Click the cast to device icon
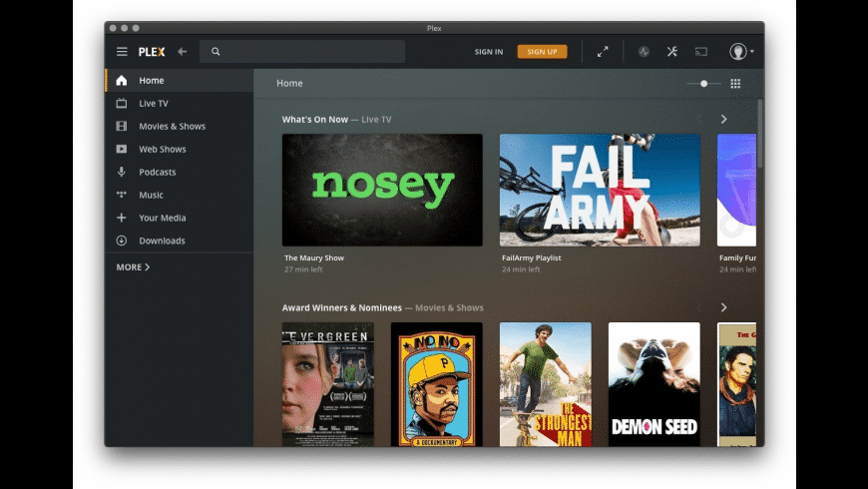 coord(701,52)
